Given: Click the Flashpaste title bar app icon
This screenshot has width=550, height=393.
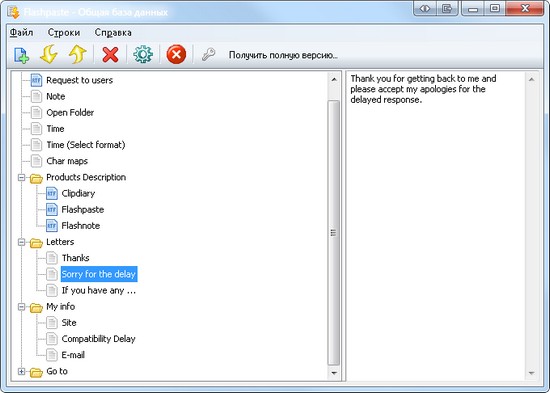Looking at the screenshot, I should pos(14,12).
